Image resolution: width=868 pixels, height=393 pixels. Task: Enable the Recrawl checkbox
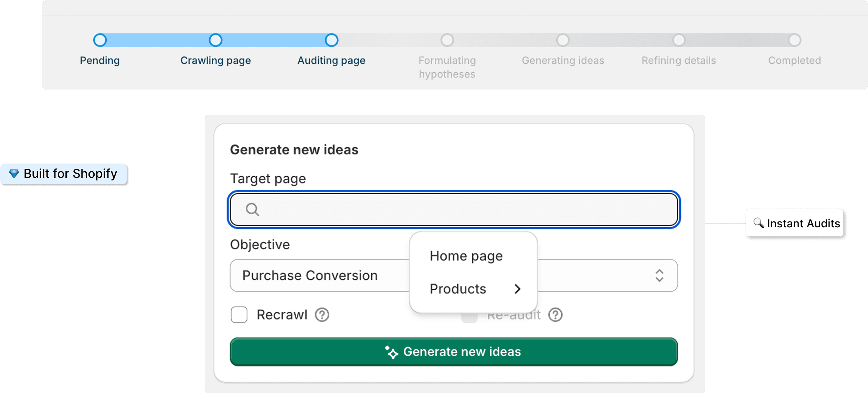(x=239, y=315)
